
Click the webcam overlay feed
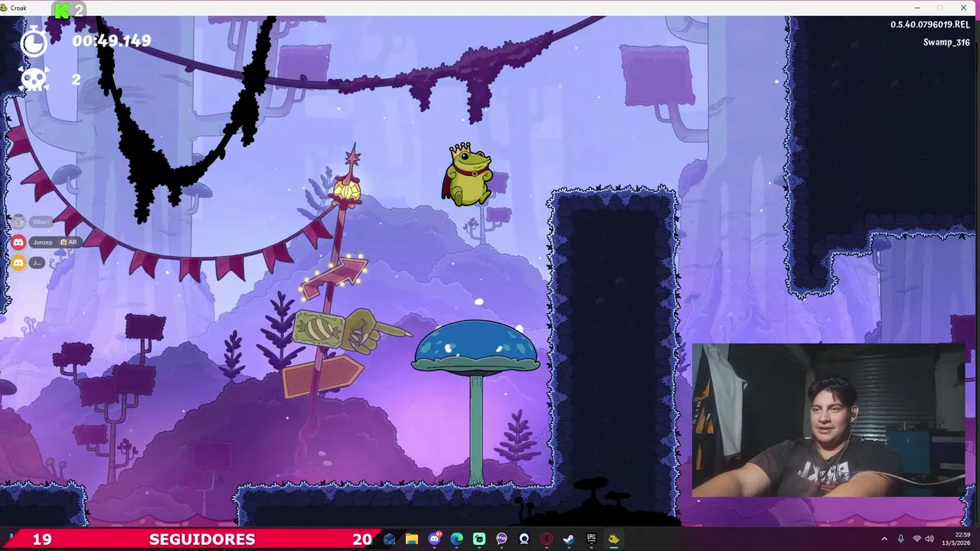click(828, 420)
